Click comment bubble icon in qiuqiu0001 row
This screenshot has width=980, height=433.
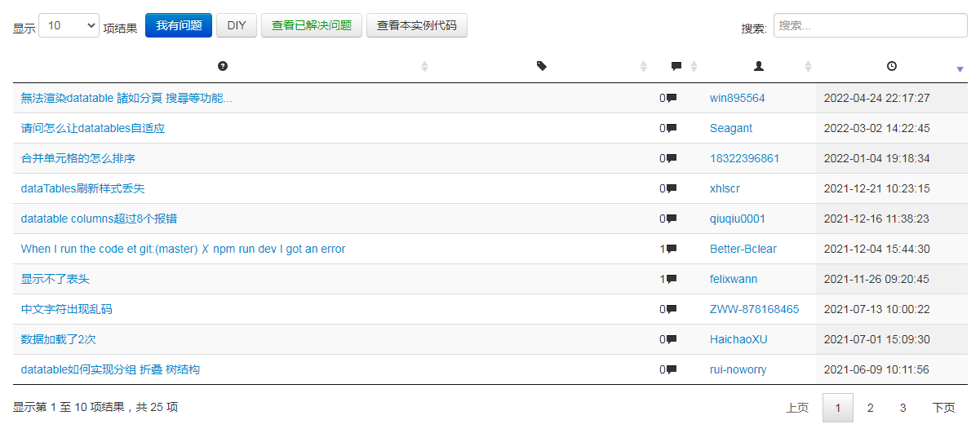click(x=672, y=219)
